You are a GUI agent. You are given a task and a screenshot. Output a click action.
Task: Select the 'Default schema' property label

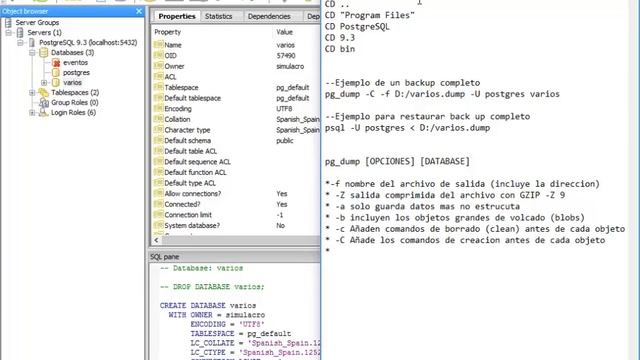(x=187, y=140)
